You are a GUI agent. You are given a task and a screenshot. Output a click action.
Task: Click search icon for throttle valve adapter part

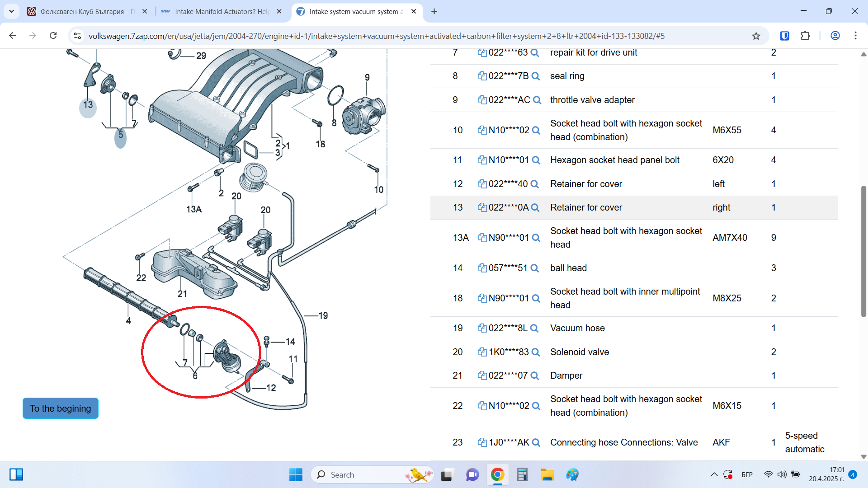tap(537, 100)
